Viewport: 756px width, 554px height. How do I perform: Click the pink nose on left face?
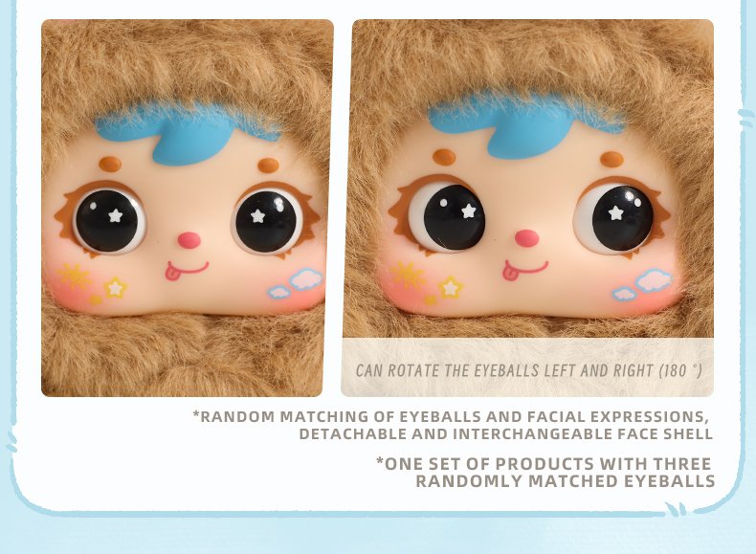(189, 240)
